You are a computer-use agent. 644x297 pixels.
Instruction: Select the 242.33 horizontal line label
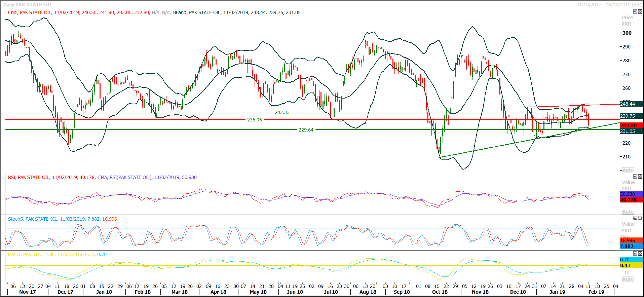[x=282, y=112]
